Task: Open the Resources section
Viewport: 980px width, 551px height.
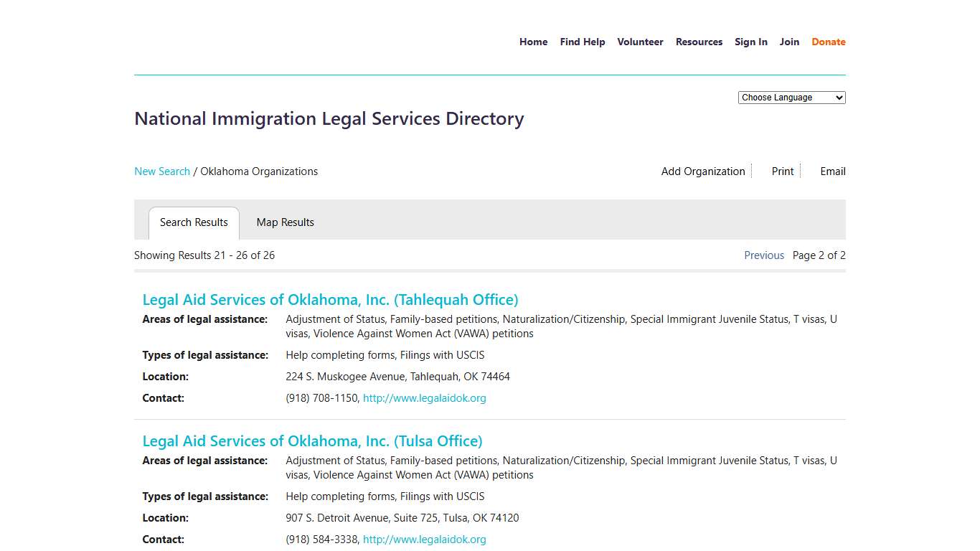Action: tap(699, 42)
